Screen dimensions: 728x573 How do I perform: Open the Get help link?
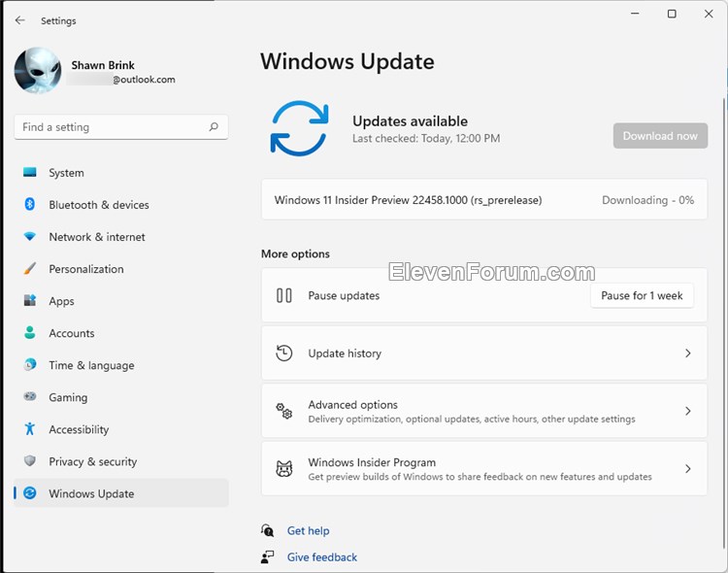click(309, 530)
